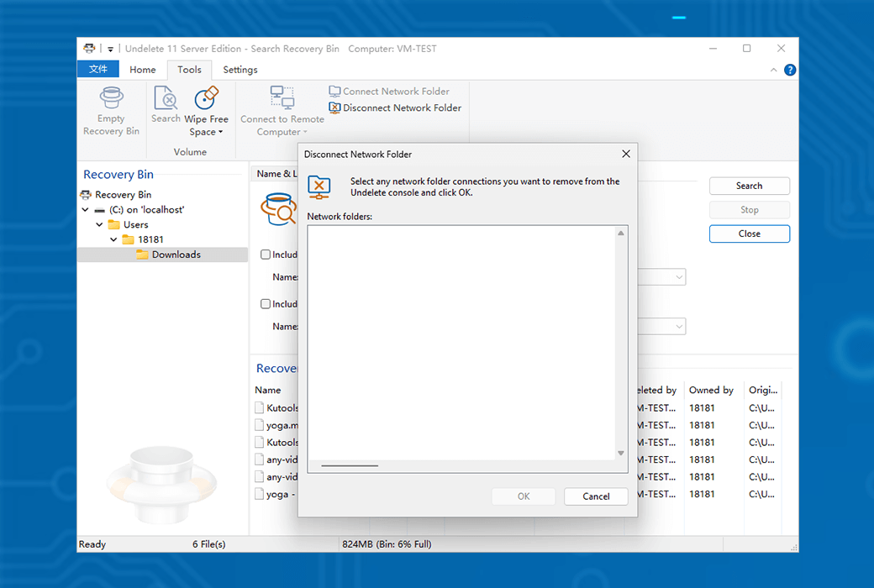Click the horizontal scrollbar in Network folders list
874x588 pixels.
tap(350, 465)
